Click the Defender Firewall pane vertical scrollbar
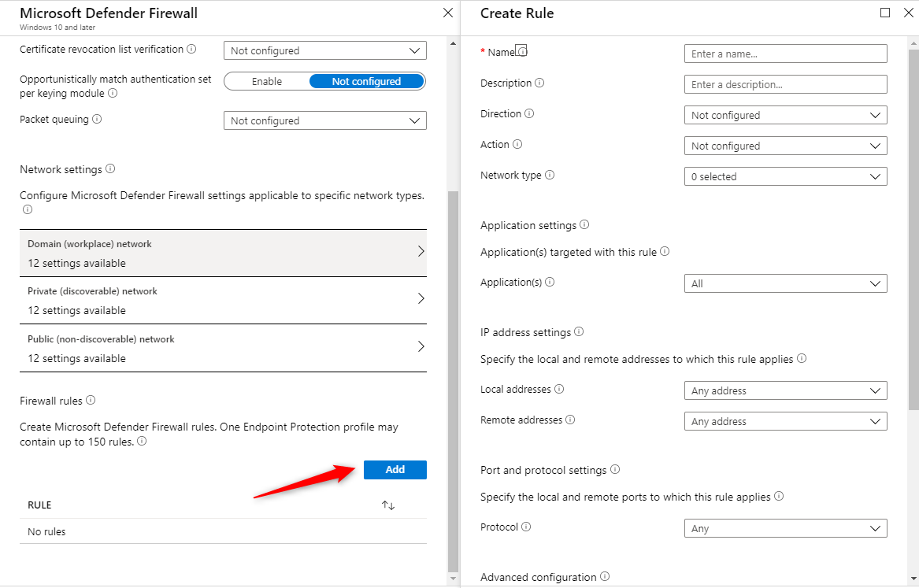This screenshot has height=588, width=919. [453, 381]
